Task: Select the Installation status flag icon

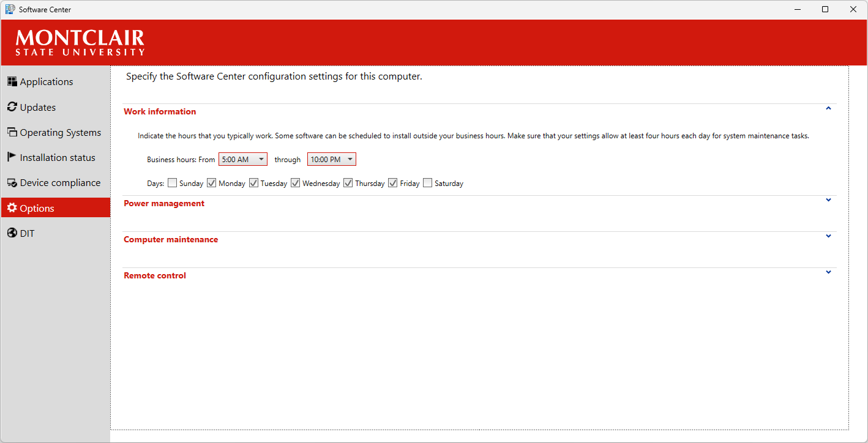Action: tap(12, 157)
